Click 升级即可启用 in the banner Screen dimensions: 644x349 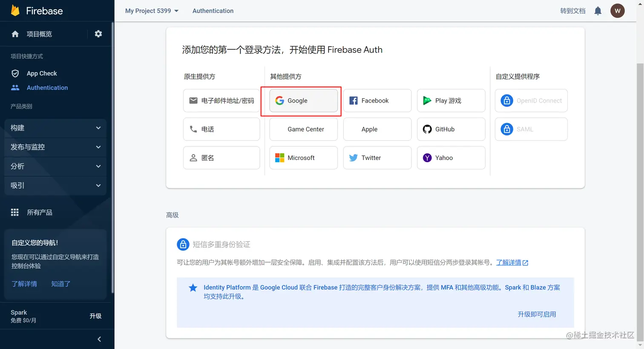(537, 315)
